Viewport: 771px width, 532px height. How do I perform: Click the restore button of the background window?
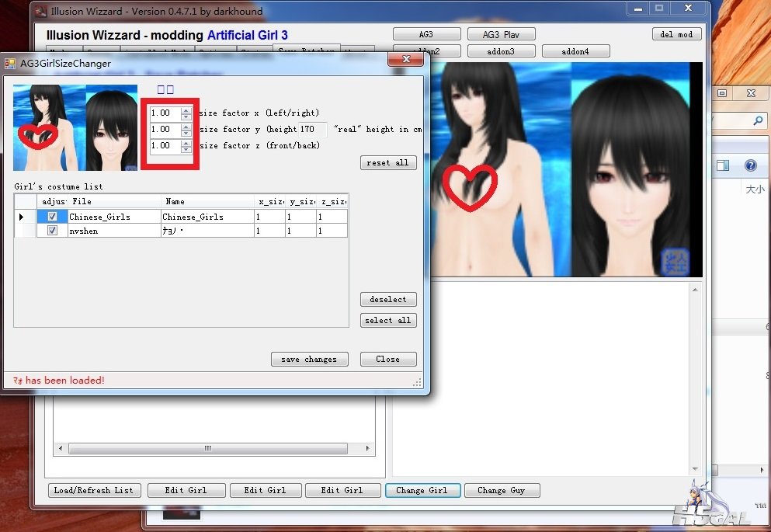(x=722, y=93)
